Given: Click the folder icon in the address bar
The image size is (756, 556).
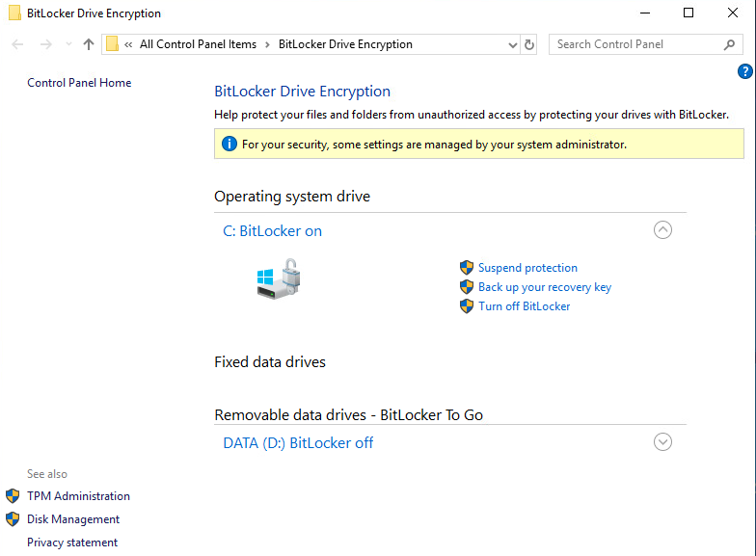Looking at the screenshot, I should coord(112,44).
